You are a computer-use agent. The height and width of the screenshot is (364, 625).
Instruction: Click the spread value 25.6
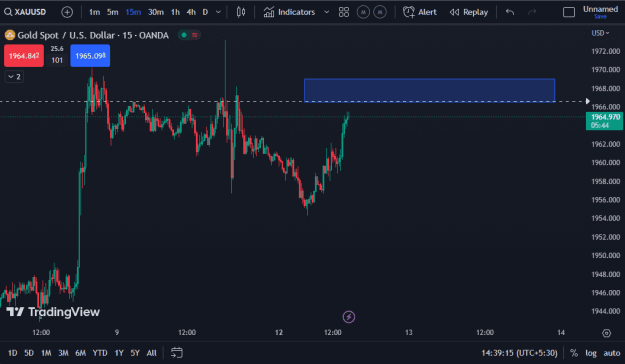tap(57, 49)
